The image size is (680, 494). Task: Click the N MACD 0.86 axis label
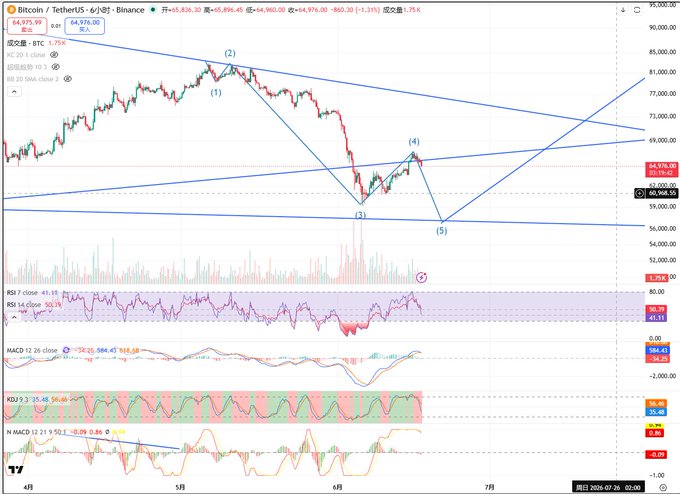click(655, 433)
